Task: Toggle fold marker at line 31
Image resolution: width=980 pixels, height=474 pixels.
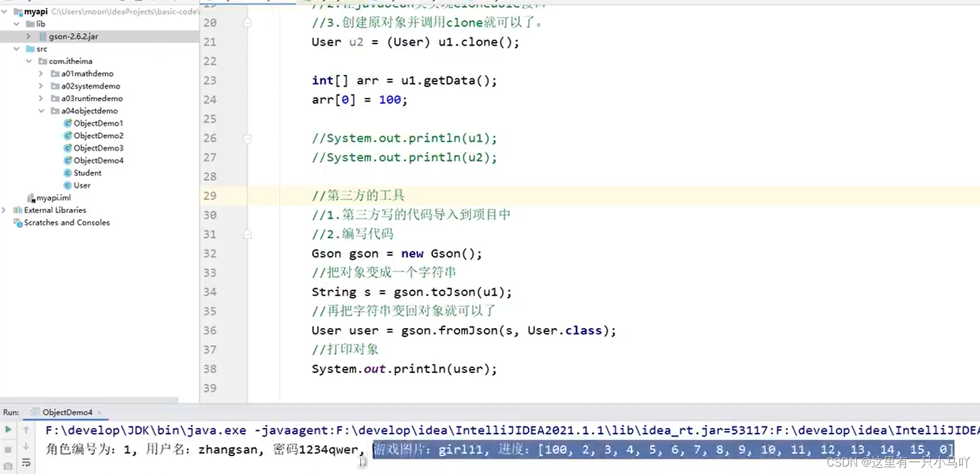Action: (x=247, y=234)
